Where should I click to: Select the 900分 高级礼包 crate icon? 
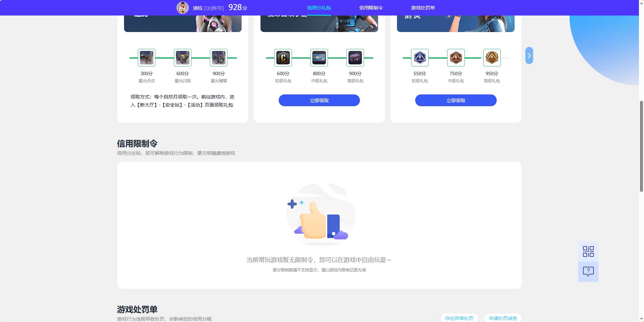coord(355,58)
